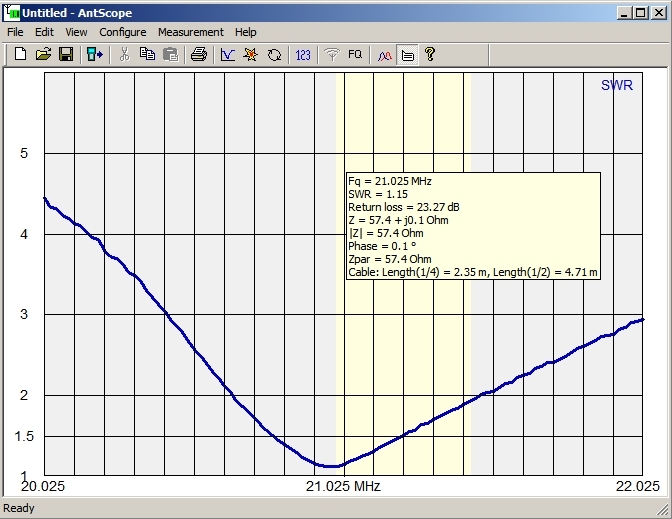Click the Paste clipboard icon

(x=171, y=54)
